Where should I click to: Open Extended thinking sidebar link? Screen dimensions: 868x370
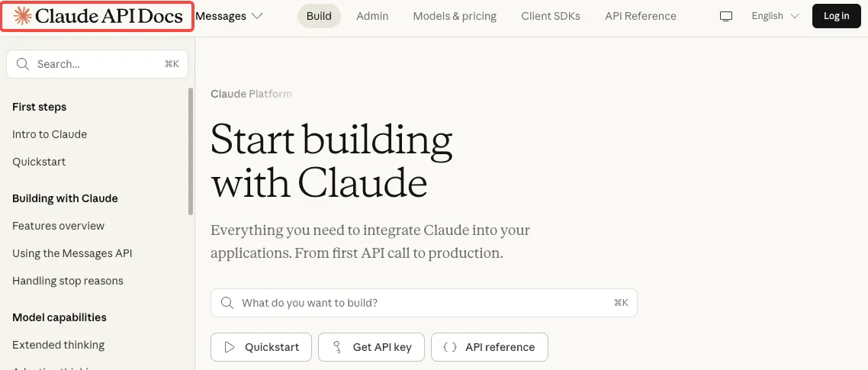tap(58, 345)
